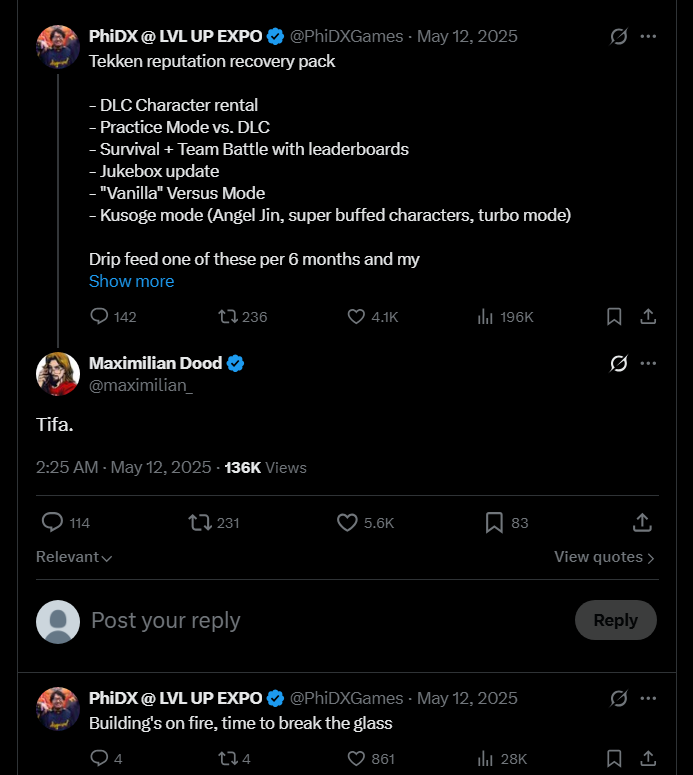Expand the Relevant reply sorting dropdown
693x775 pixels.
[x=74, y=557]
